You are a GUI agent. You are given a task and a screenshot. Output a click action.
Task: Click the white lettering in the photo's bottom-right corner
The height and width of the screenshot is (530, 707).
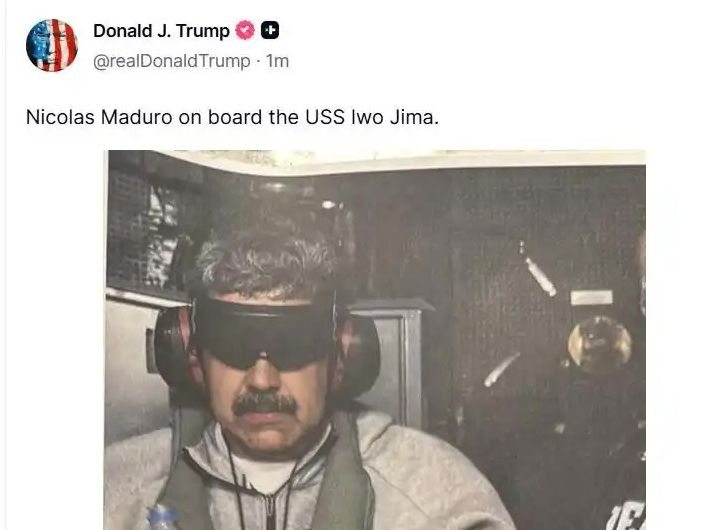tap(627, 517)
